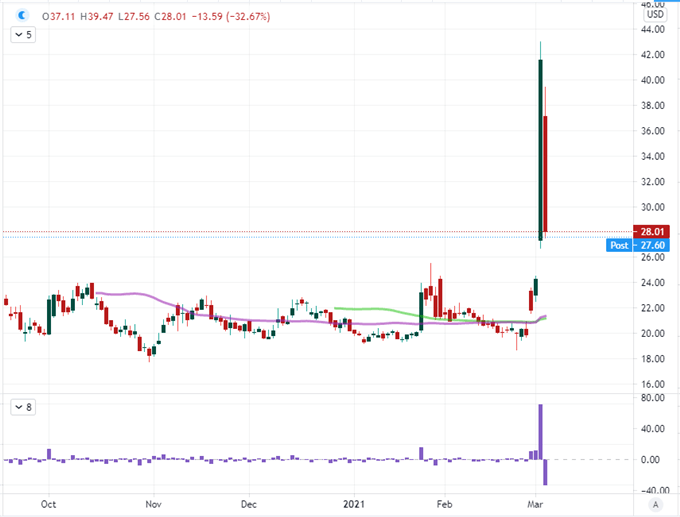Click the 24.00 price axis label
The image size is (680, 517).
(653, 283)
